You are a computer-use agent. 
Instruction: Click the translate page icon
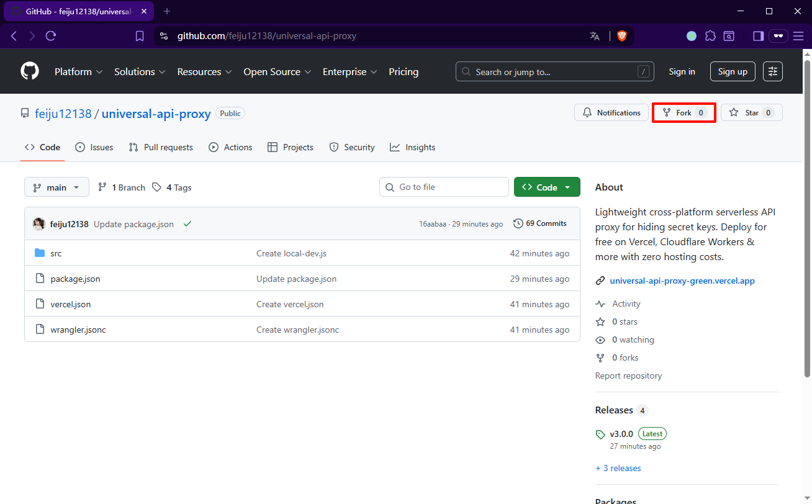595,36
